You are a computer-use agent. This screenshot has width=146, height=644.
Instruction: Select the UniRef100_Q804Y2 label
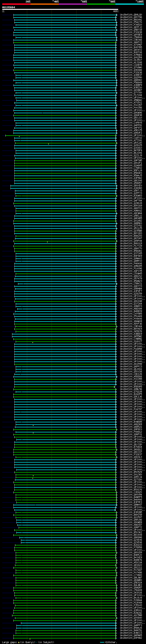131,50
